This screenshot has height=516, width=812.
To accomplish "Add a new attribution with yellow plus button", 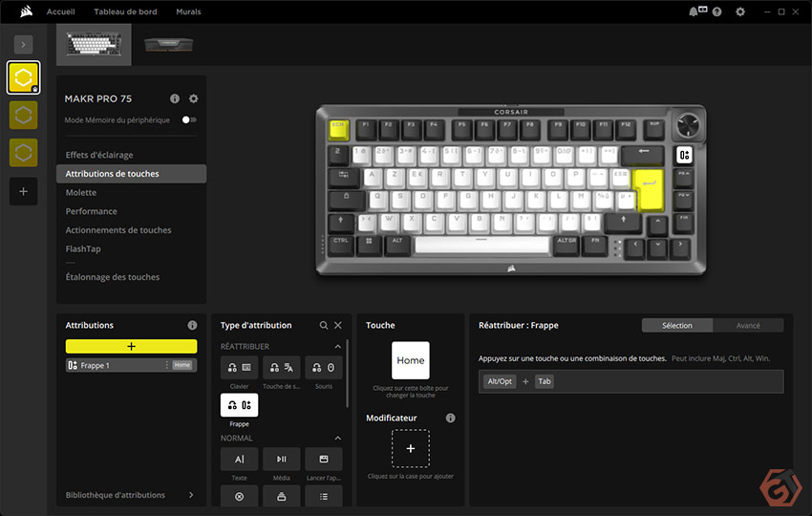I will coord(131,346).
